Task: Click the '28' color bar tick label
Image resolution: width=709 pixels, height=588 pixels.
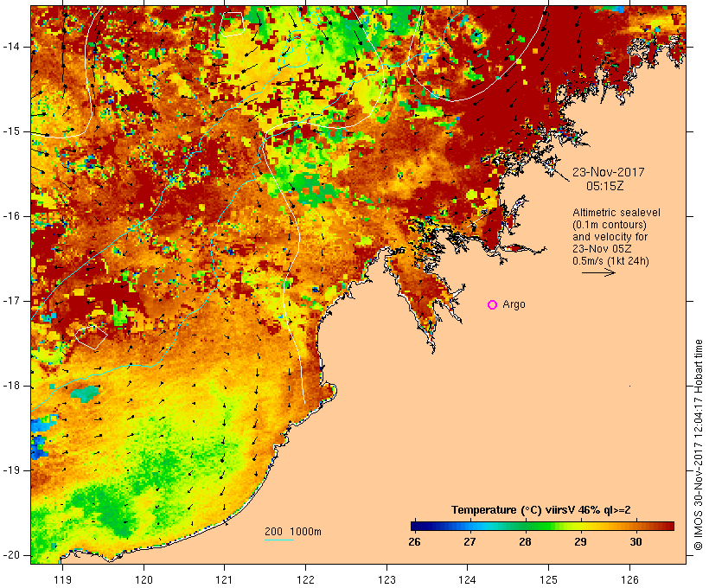Action: 525,542
